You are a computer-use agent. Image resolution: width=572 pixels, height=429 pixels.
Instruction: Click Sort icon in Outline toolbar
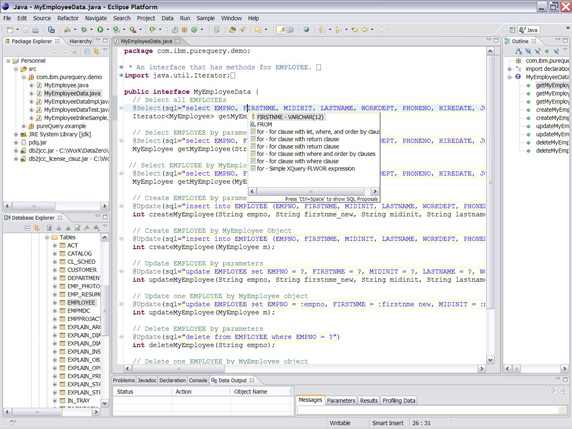(x=518, y=51)
